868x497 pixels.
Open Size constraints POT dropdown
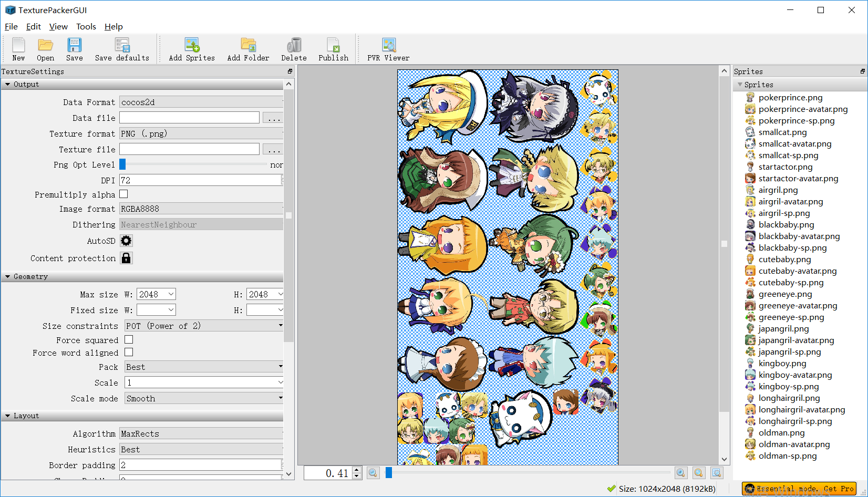point(204,326)
